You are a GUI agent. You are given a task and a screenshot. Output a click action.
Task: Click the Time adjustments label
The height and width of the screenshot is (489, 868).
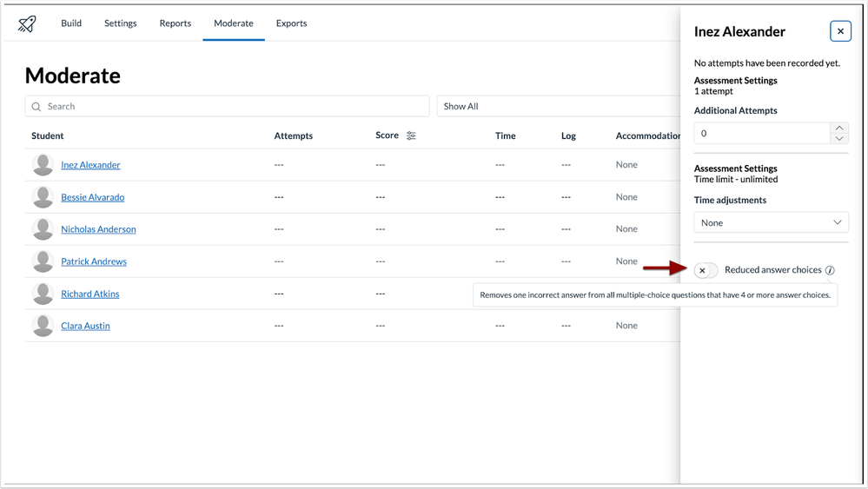[730, 200]
